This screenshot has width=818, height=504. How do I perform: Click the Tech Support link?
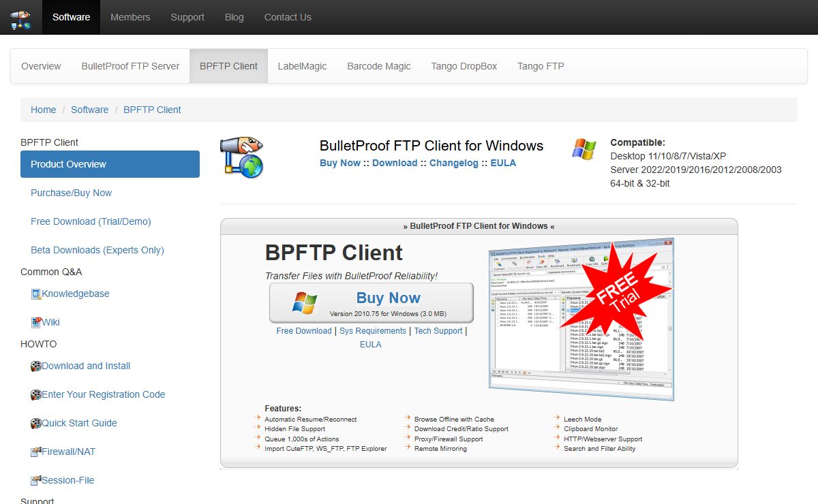point(438,331)
